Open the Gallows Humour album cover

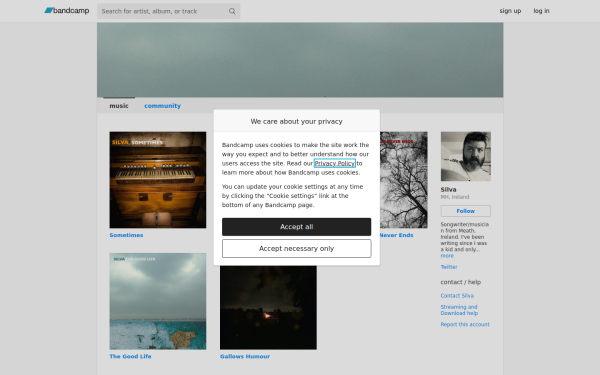(x=268, y=307)
